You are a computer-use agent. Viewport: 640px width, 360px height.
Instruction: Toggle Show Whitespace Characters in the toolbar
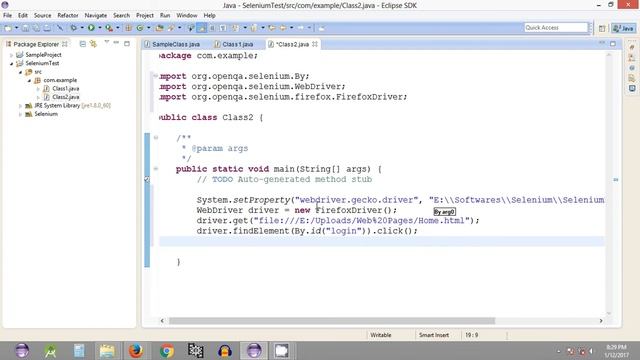pos(223,28)
